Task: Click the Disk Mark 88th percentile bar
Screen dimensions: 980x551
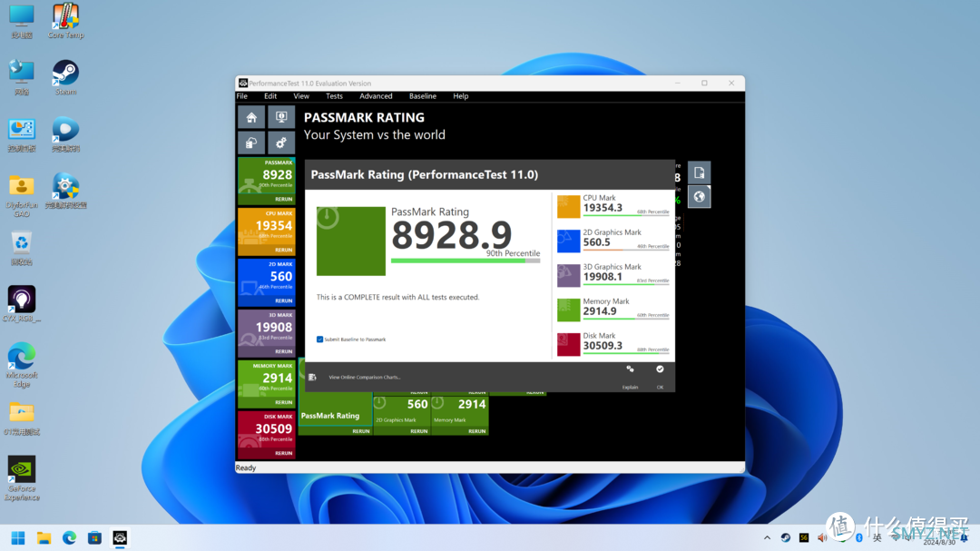Action: (x=626, y=354)
